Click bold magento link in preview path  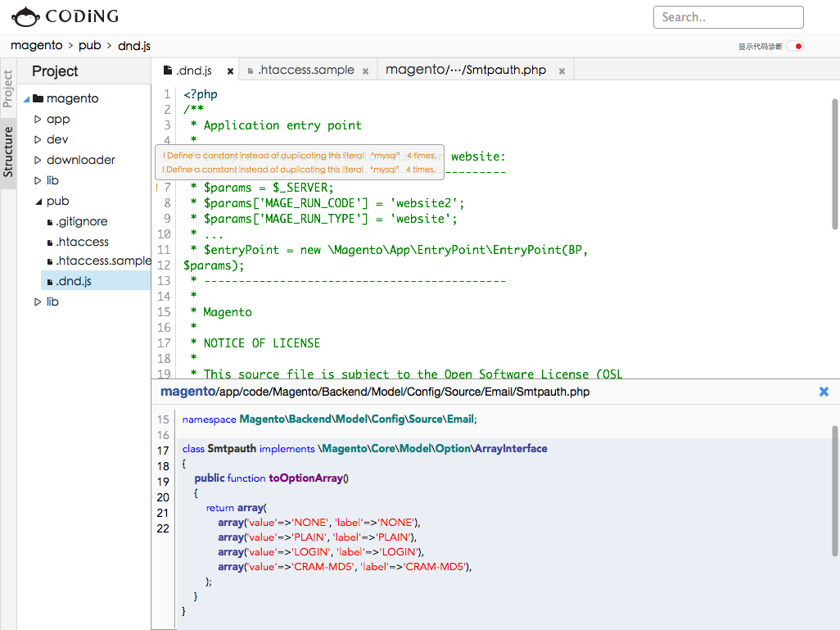(x=188, y=392)
